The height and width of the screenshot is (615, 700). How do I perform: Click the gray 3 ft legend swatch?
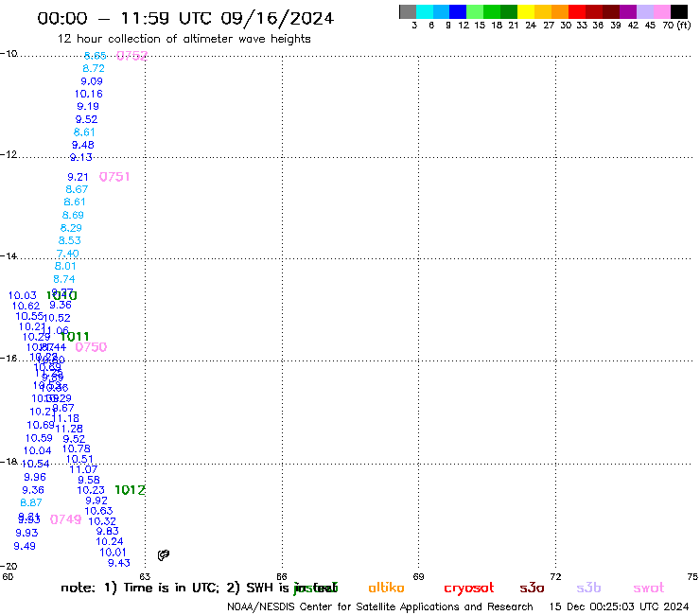(408, 11)
